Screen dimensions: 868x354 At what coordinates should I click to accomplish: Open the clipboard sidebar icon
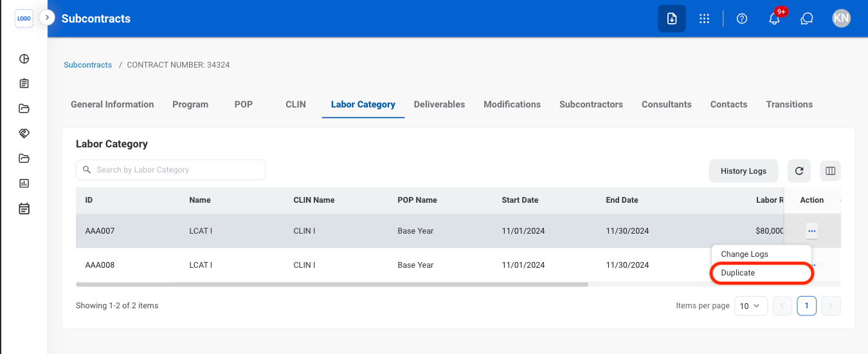click(24, 84)
